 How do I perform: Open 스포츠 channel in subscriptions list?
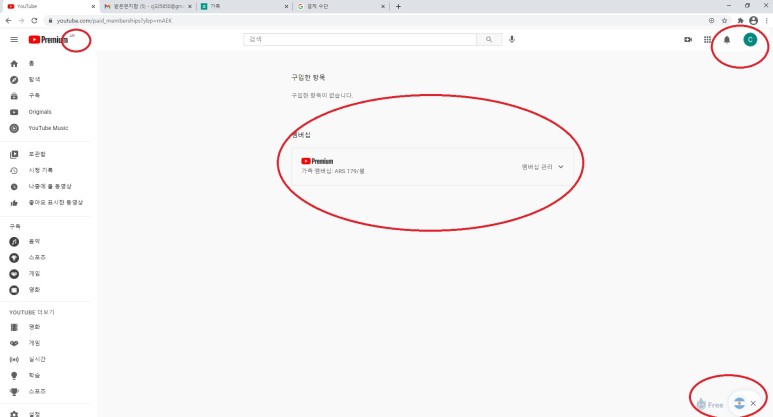click(36, 258)
